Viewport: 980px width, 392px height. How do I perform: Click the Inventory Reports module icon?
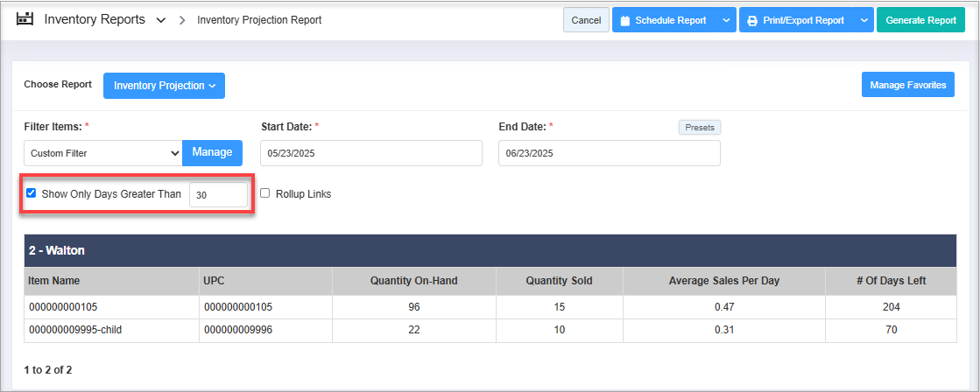[x=25, y=19]
